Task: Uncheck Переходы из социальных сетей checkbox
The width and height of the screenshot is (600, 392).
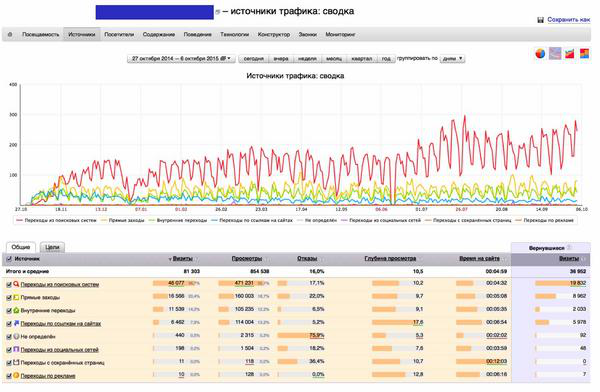Action: pyautogui.click(x=9, y=350)
